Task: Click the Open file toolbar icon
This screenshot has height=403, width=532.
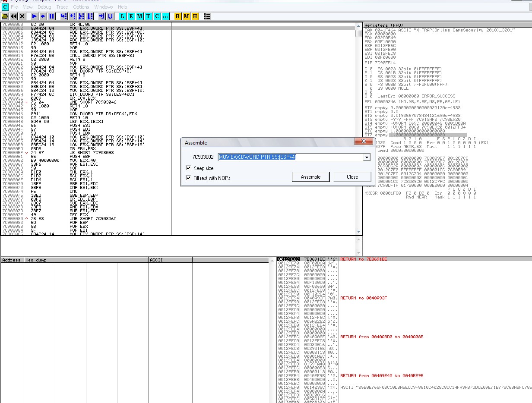Action: pos(5,16)
